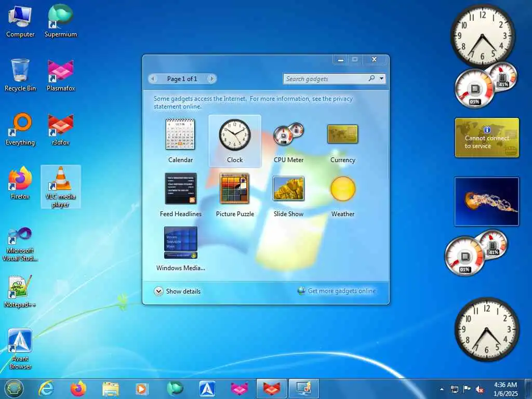Image resolution: width=532 pixels, height=399 pixels.
Task: Expand the Show details section
Action: pyautogui.click(x=177, y=291)
